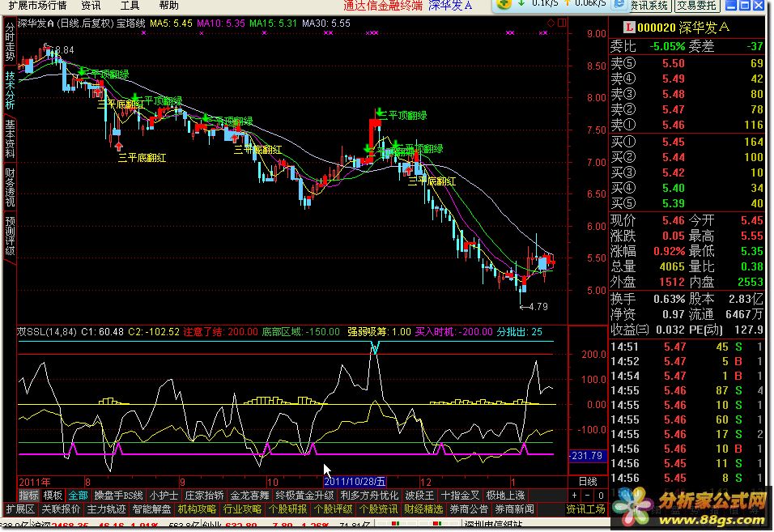
Task: Apply the 终极黄金升级 indicator
Action: pos(304,495)
